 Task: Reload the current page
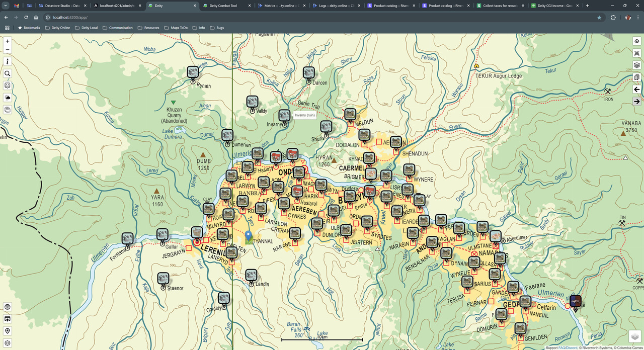(26, 17)
